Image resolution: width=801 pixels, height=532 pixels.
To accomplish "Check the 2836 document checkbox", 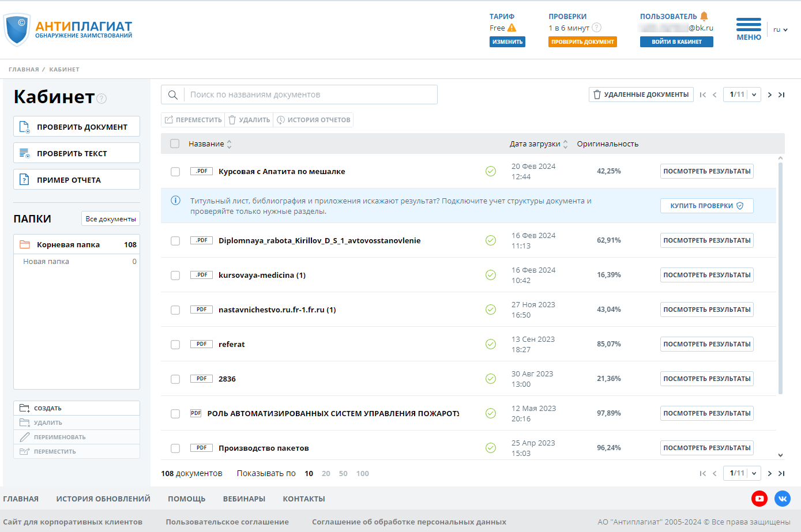I will coord(175,379).
